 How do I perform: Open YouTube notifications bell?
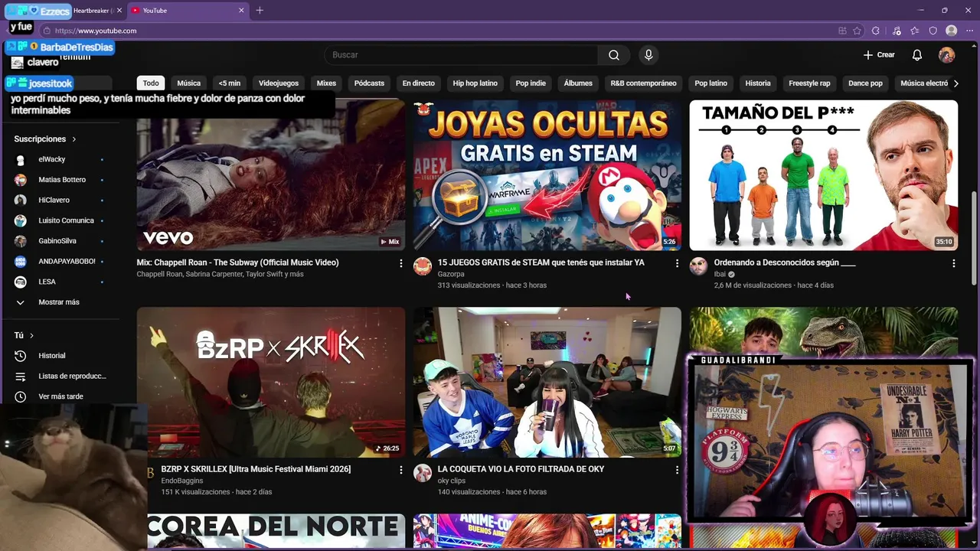(917, 55)
